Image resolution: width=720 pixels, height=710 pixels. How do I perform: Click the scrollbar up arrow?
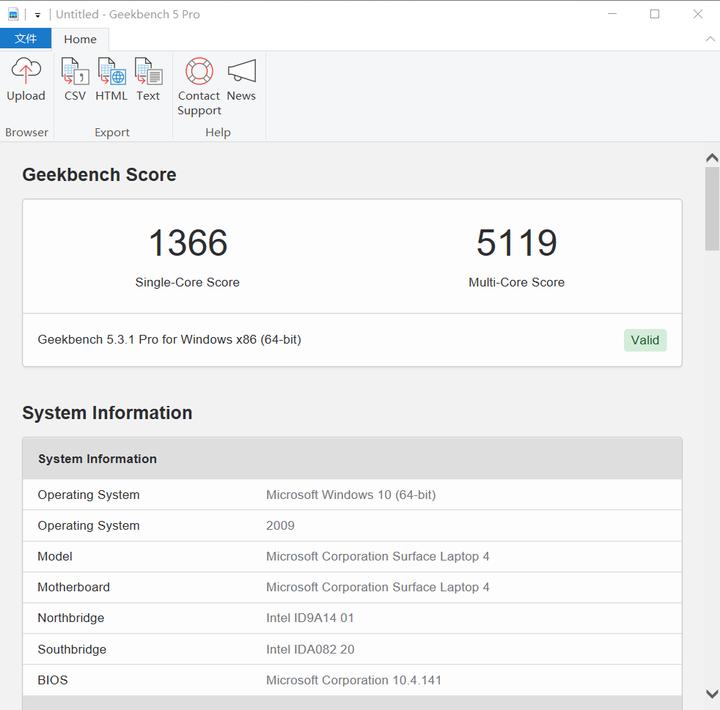(711, 158)
